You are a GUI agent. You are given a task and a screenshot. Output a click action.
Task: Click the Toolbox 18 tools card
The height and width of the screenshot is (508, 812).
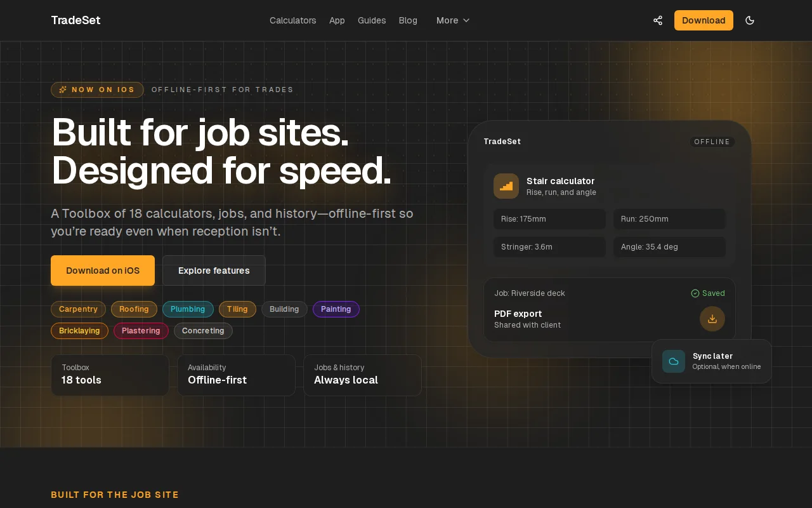110,375
